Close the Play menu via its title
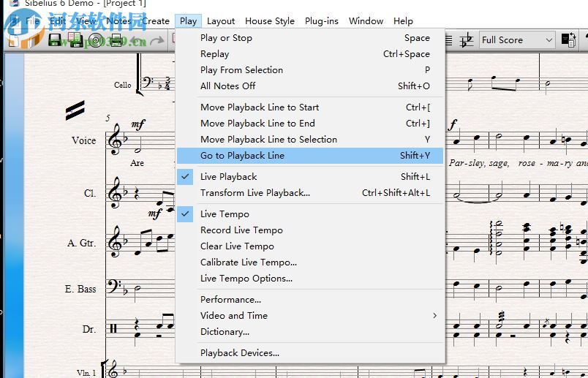Screen dimensions: 588x378 pyautogui.click(x=188, y=21)
